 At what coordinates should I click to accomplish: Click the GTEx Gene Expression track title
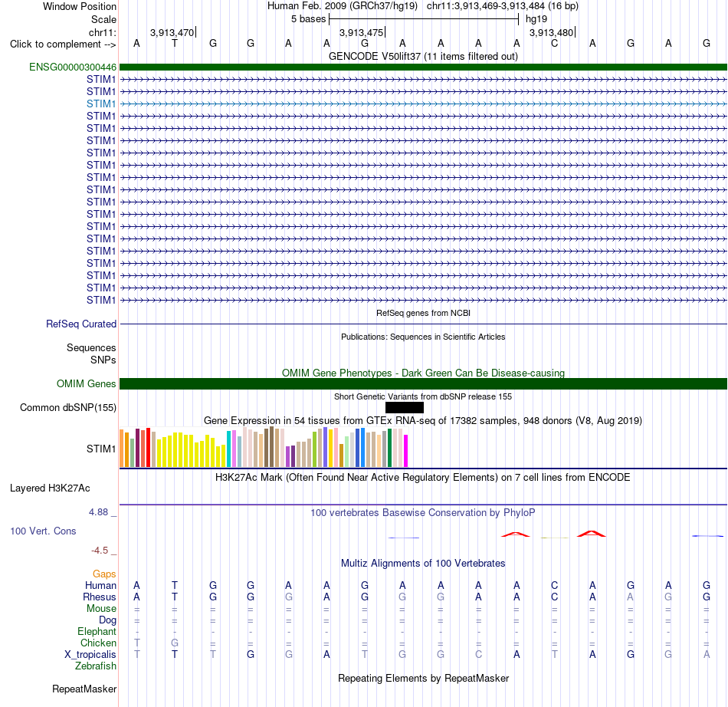(x=423, y=420)
